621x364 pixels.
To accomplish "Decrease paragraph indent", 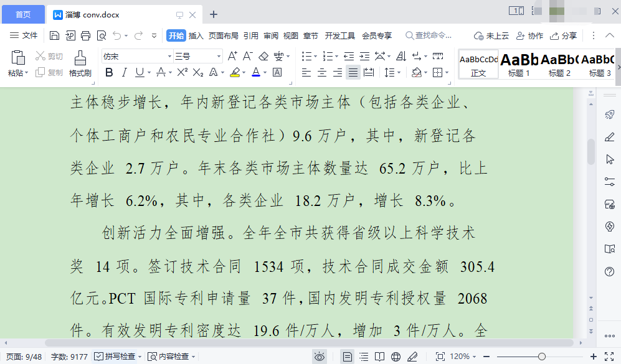I will [349, 56].
